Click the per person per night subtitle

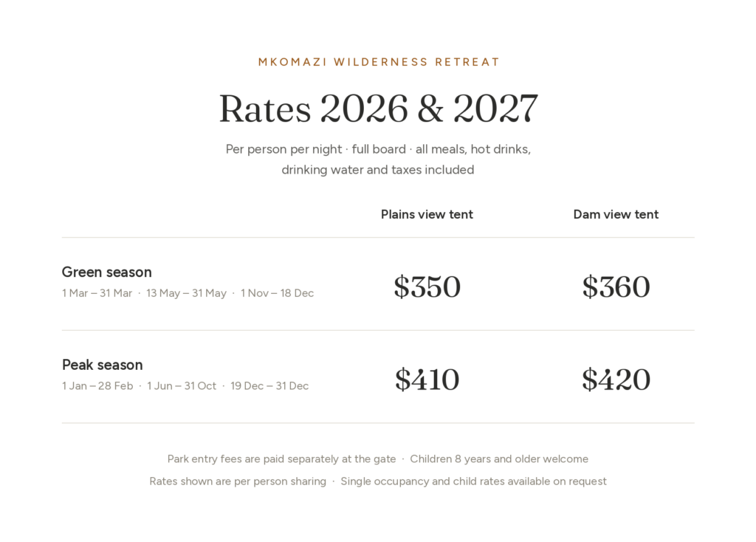click(x=378, y=159)
